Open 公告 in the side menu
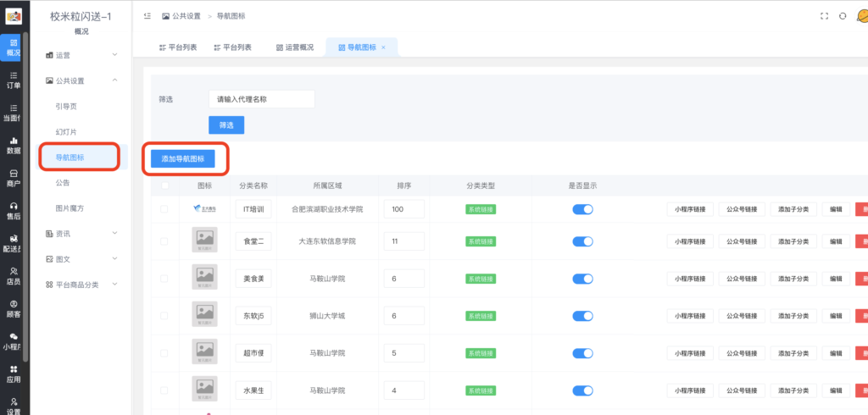This screenshot has width=868, height=415. point(63,183)
